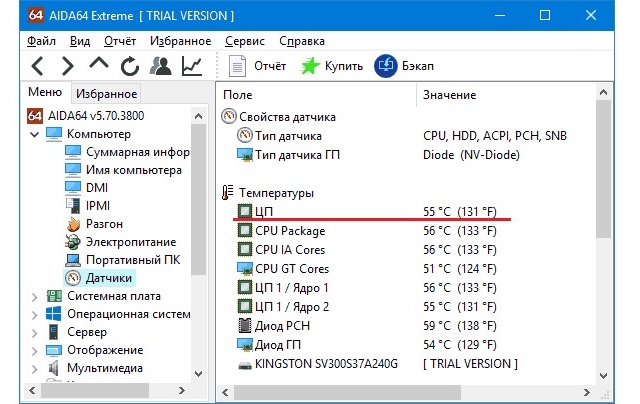
Task: Click the IPMI server icon
Action: point(73,206)
